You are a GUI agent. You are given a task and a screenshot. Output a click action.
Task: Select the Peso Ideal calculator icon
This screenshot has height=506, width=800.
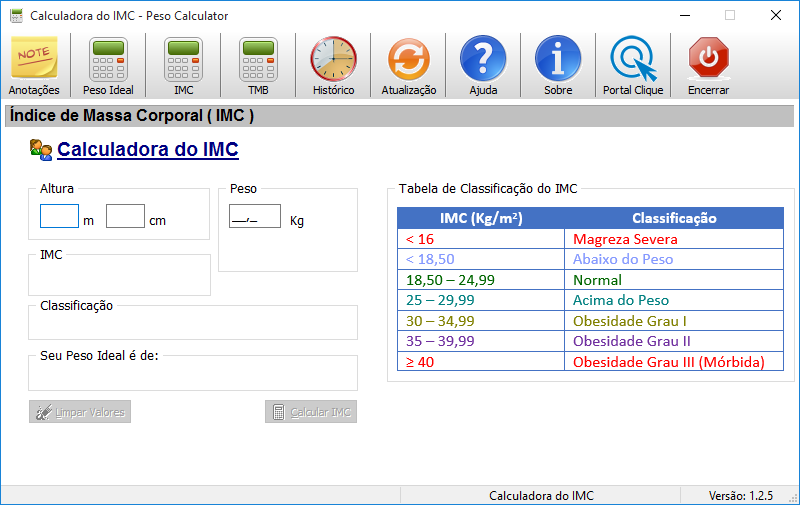pyautogui.click(x=108, y=60)
